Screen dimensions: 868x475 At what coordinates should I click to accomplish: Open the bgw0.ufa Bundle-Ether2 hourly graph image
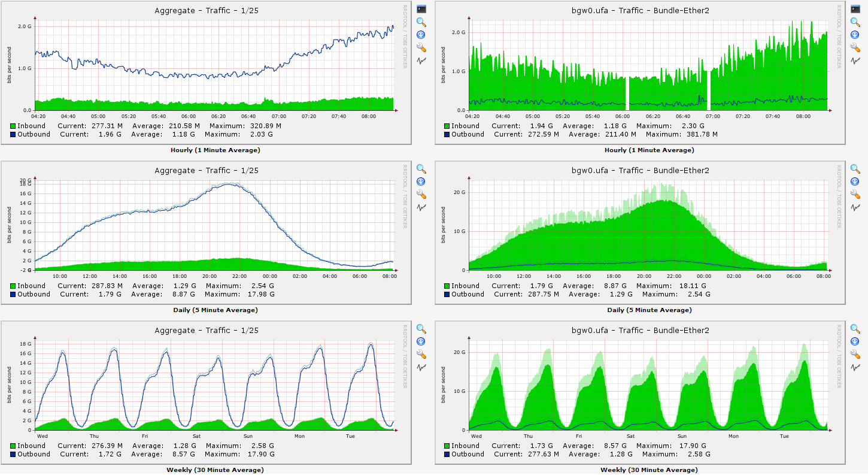point(641,72)
